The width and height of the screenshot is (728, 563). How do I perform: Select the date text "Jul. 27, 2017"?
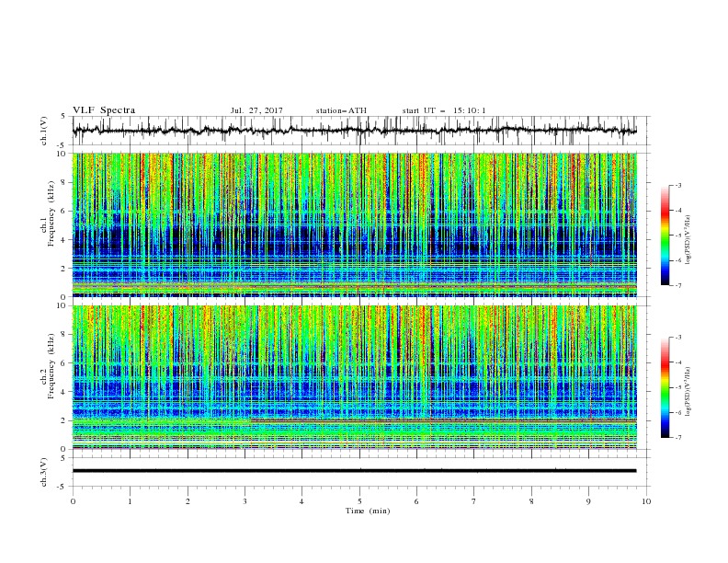(x=256, y=110)
